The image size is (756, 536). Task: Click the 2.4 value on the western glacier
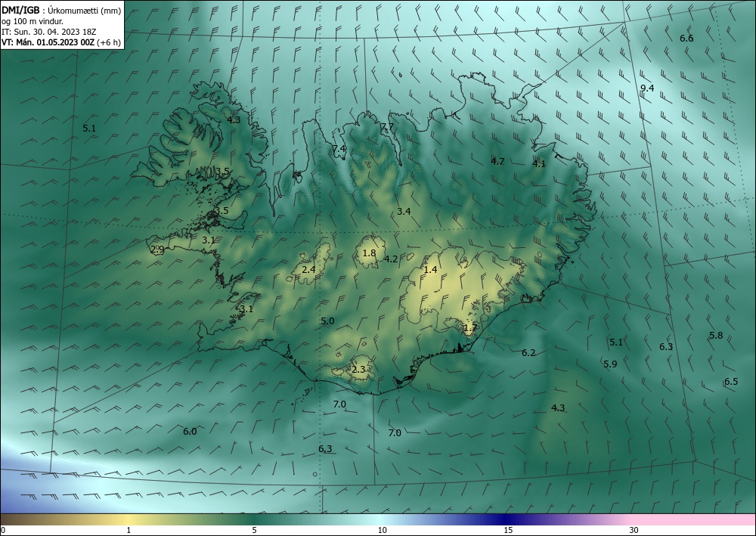(x=308, y=269)
